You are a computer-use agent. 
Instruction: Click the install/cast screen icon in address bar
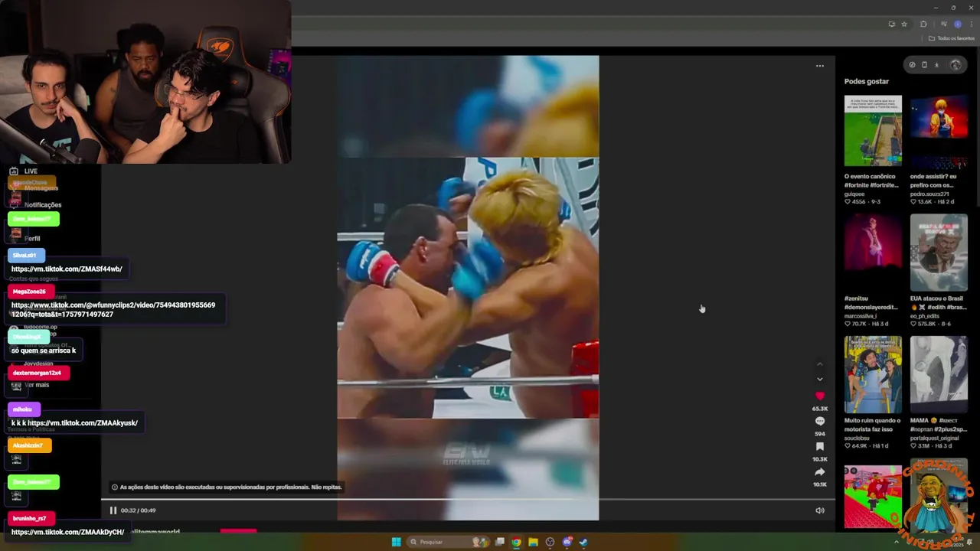point(891,24)
